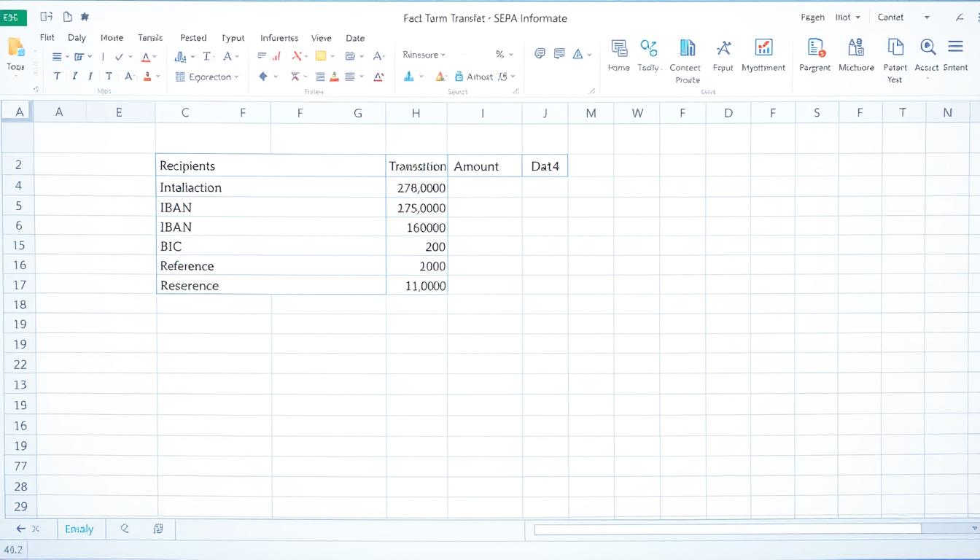Click the horizontal scrollbar at bottom
The width and height of the screenshot is (980, 560).
(728, 529)
